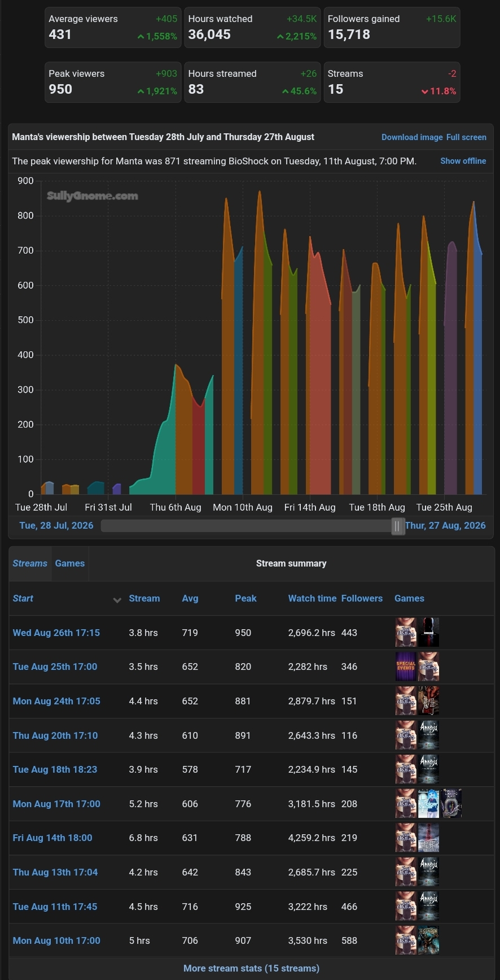
Task: Open Amnesia thumbnail in Aug 13th row
Action: [x=428, y=872]
